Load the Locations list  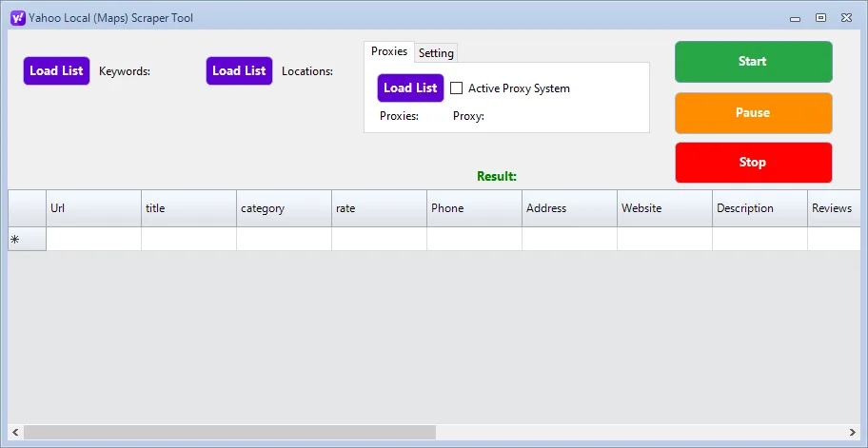coord(239,71)
